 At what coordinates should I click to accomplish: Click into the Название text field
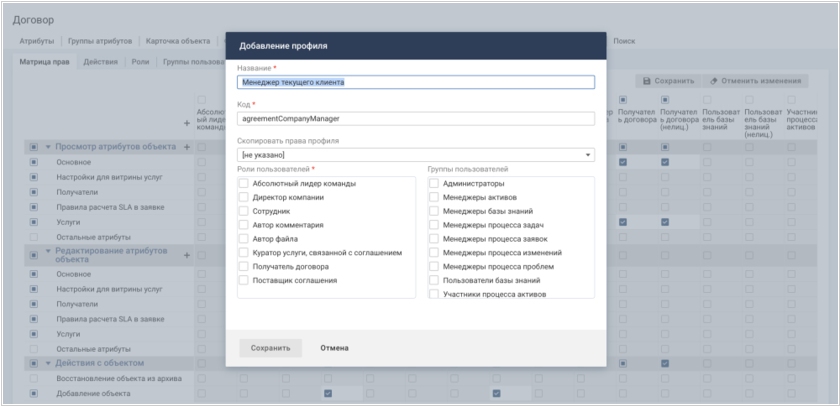pyautogui.click(x=416, y=83)
